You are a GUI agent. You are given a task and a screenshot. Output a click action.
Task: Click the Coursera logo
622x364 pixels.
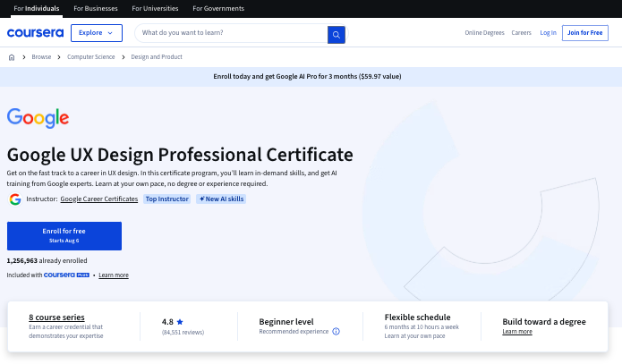pos(37,33)
